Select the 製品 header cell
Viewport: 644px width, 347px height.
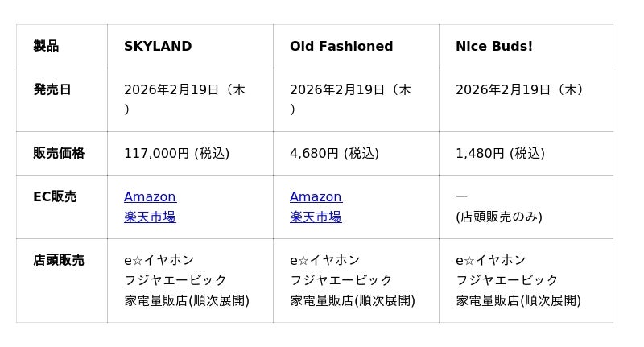click(46, 47)
